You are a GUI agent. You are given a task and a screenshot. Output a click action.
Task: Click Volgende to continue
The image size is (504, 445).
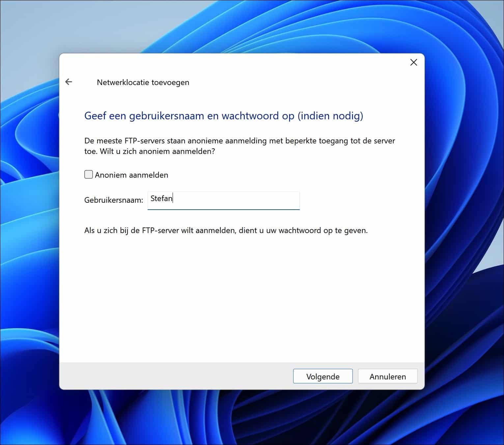point(322,376)
